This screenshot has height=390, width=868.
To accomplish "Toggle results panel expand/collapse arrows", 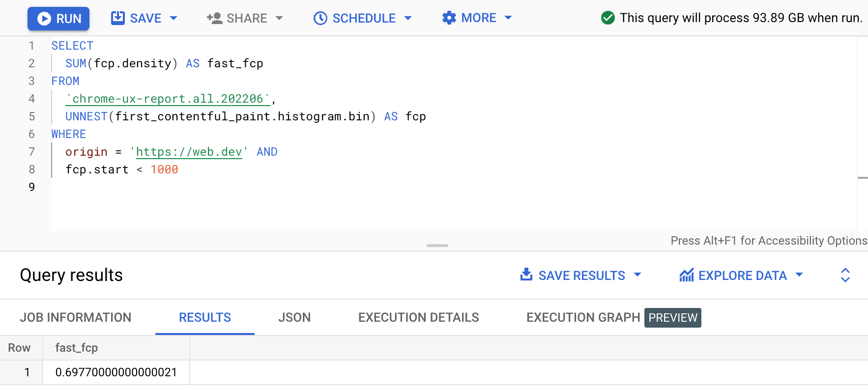I will [845, 275].
